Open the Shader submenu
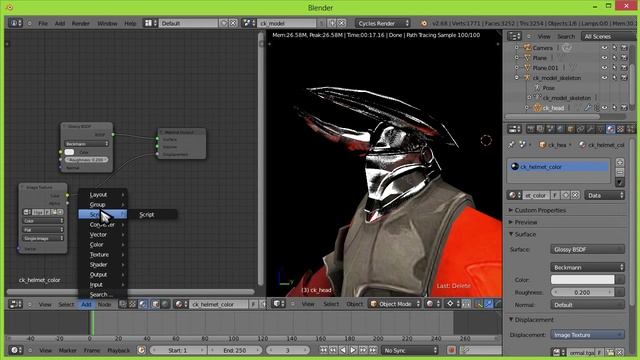Screen dimensions: 640x360 [103, 264]
